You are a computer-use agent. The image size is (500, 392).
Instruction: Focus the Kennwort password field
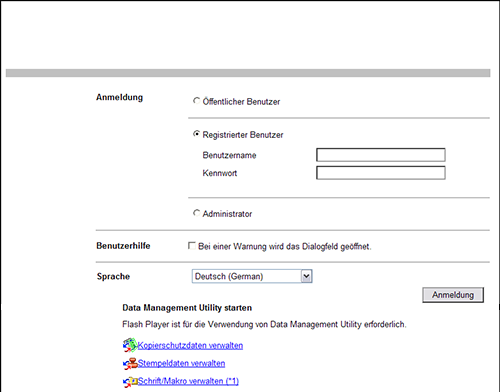[381, 173]
